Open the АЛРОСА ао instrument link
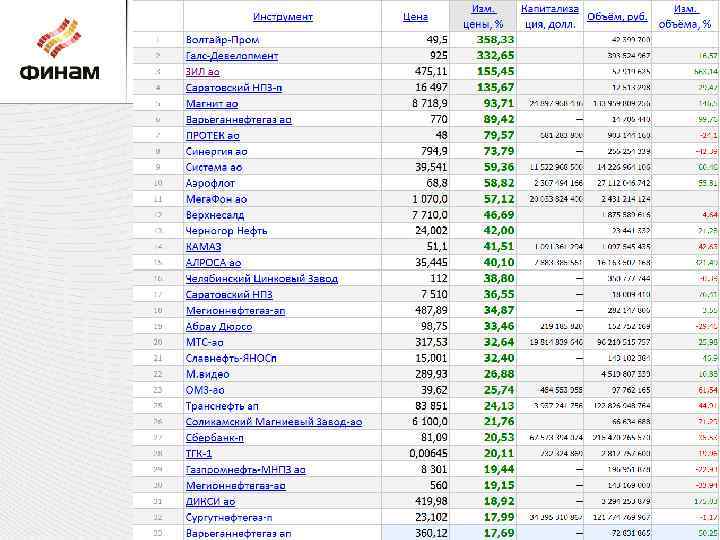The image size is (720, 540). pos(214,263)
